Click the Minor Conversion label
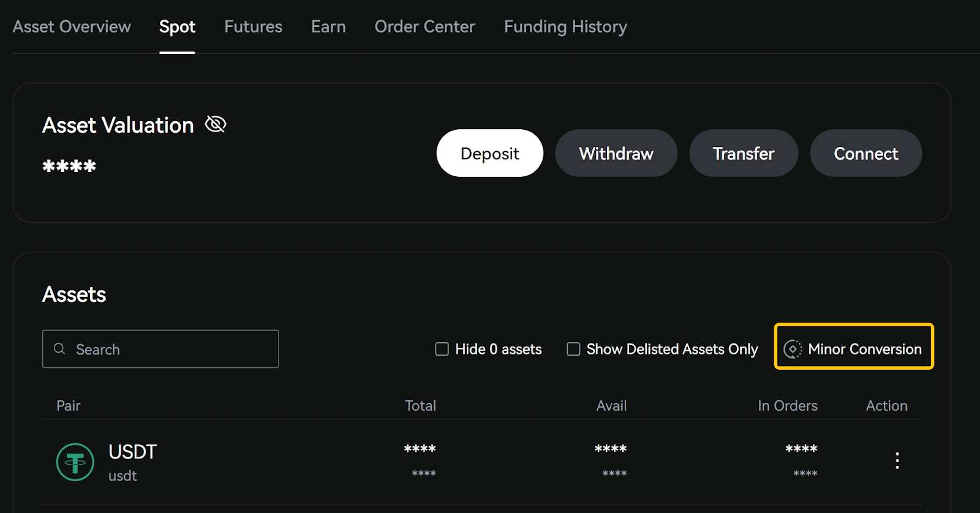Screen dimensions: 980x513 click(x=864, y=349)
